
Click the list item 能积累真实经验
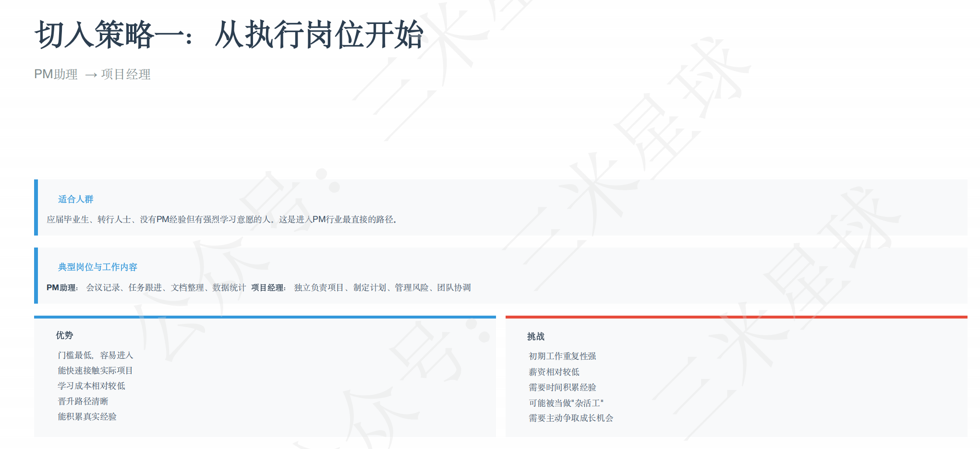[87, 417]
